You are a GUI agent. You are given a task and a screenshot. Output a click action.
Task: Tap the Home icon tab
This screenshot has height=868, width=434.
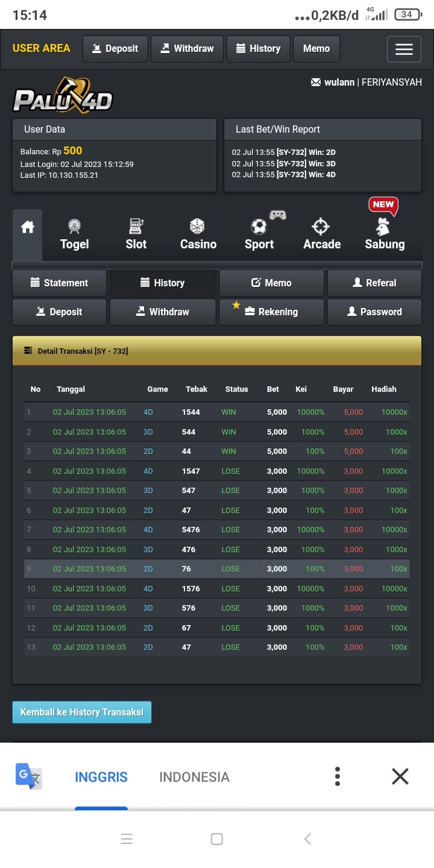click(28, 228)
